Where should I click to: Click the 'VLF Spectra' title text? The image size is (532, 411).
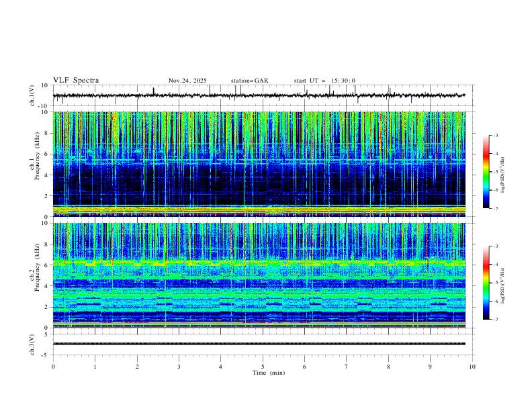tap(76, 81)
